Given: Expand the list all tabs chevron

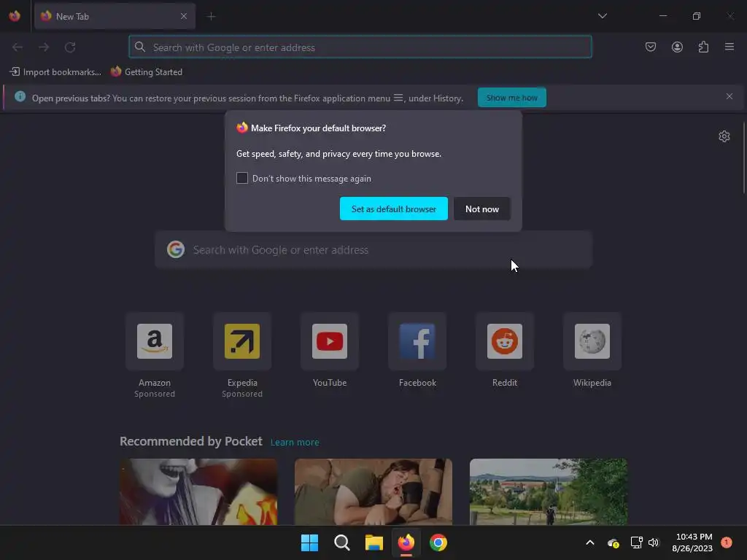Looking at the screenshot, I should tap(602, 16).
